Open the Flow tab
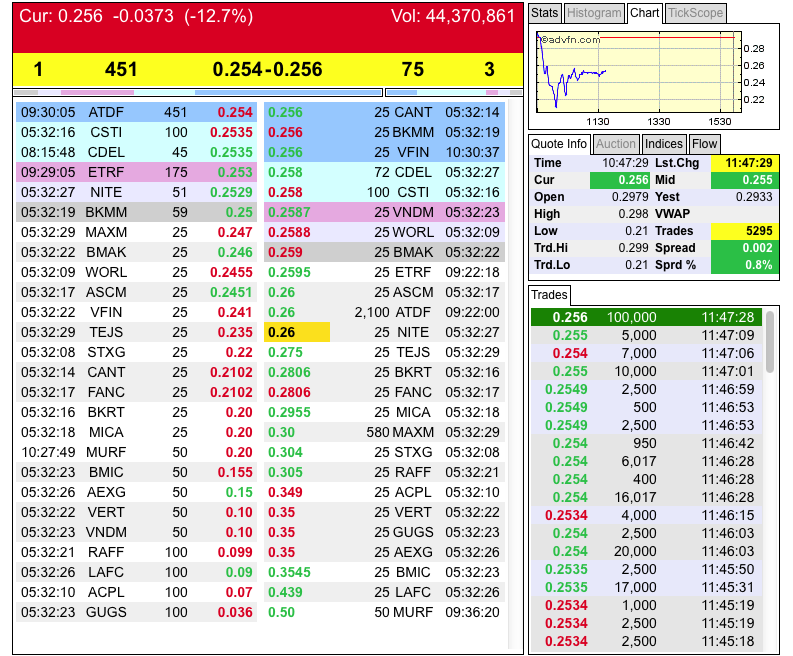This screenshot has width=793, height=656. pyautogui.click(x=704, y=144)
